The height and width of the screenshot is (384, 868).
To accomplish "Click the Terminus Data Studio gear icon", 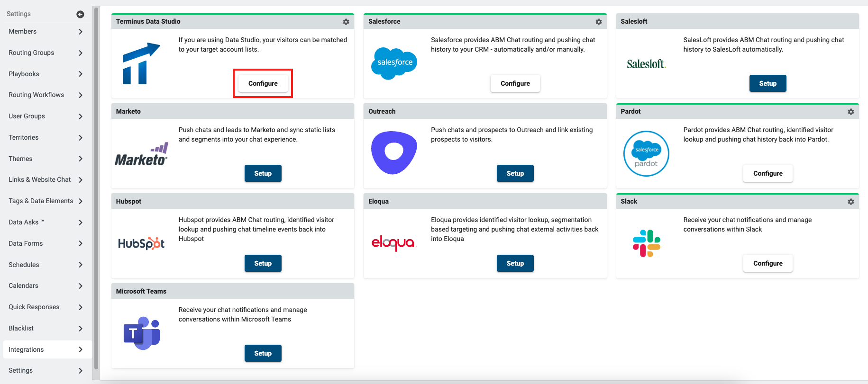I will pyautogui.click(x=346, y=22).
